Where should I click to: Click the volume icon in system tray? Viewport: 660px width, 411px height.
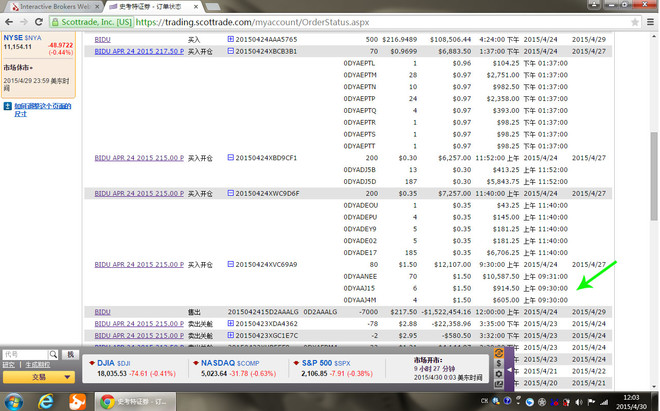click(x=579, y=402)
